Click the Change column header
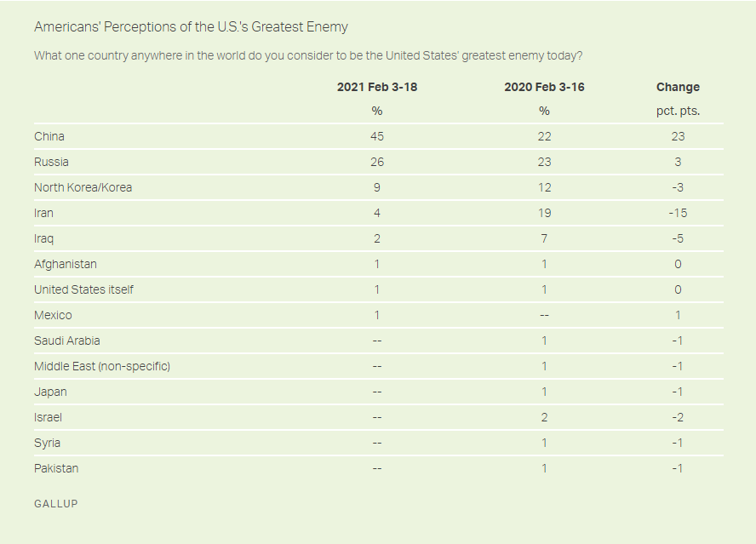This screenshot has height=544, width=756. [x=678, y=87]
